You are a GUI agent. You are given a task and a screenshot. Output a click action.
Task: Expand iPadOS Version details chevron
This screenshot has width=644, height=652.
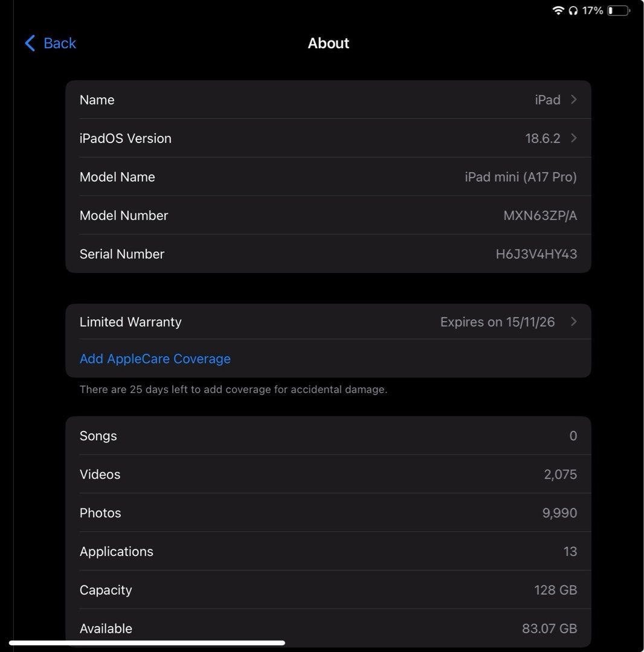pyautogui.click(x=573, y=138)
